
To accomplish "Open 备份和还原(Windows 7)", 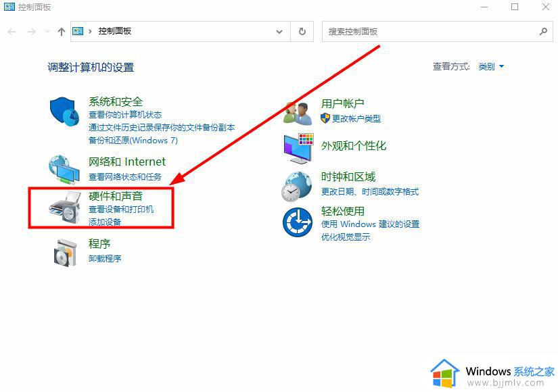I will [x=133, y=140].
